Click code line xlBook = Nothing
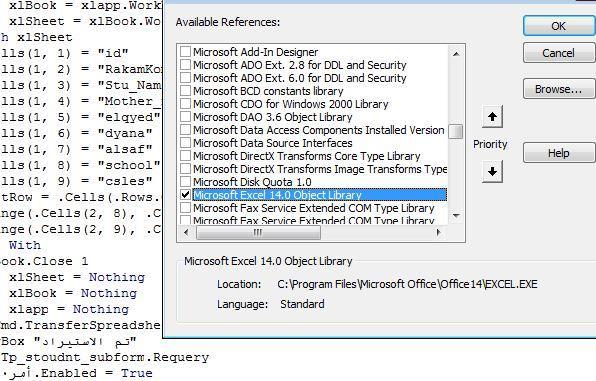The width and height of the screenshot is (596, 381). tap(73, 293)
